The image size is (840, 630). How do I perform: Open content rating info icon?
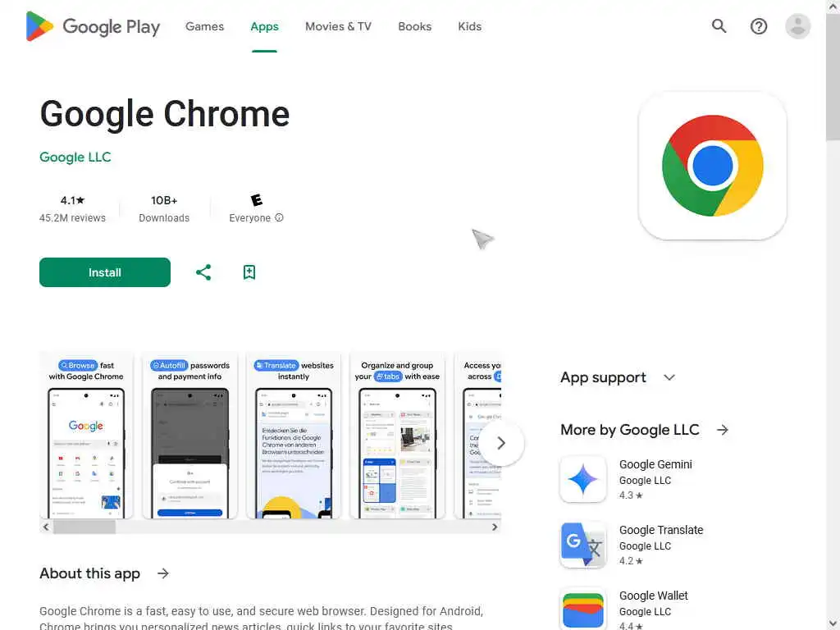point(279,217)
